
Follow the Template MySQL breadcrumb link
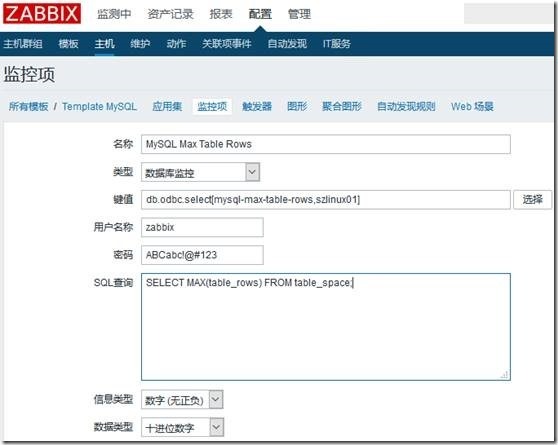pyautogui.click(x=99, y=106)
